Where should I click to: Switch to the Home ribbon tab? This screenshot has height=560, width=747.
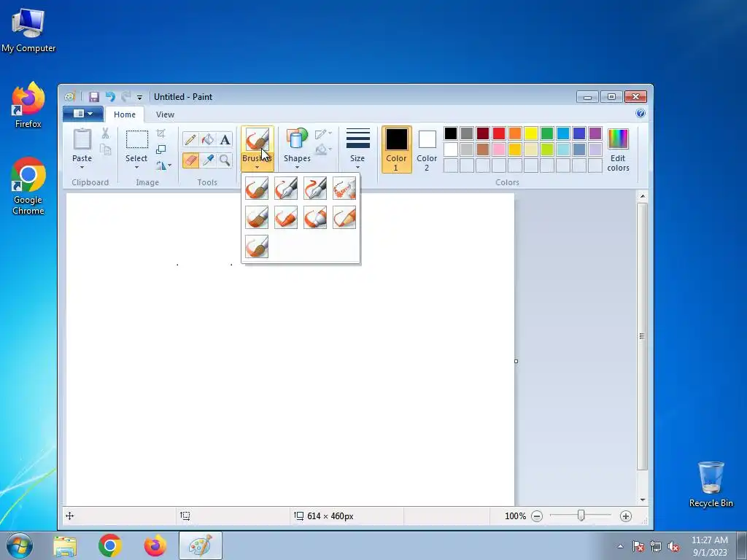click(x=124, y=114)
